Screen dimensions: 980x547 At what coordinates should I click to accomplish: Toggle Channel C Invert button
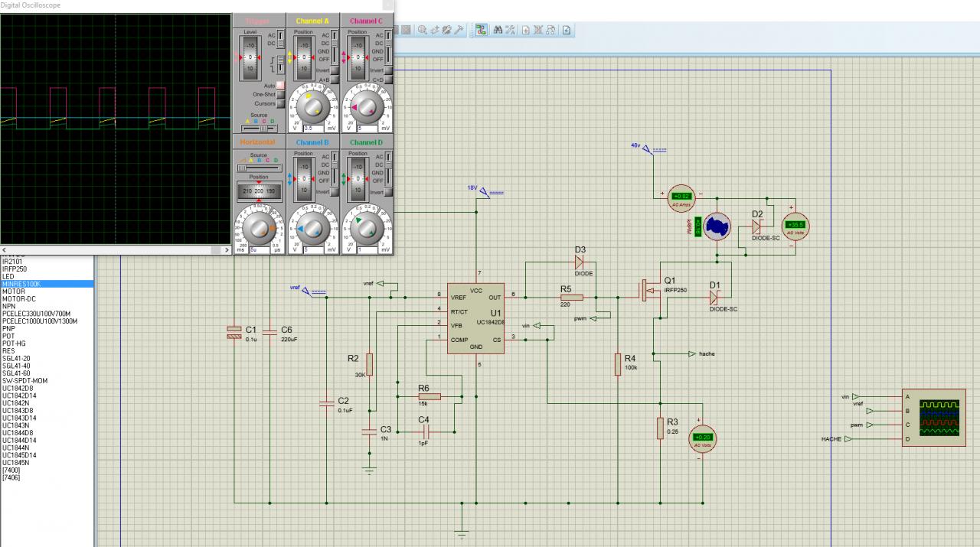pos(387,70)
